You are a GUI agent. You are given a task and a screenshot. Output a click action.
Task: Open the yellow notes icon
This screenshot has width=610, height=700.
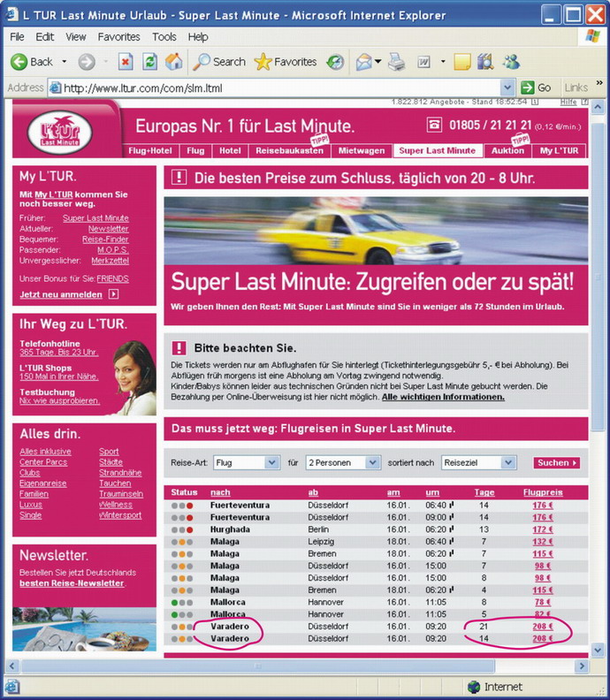click(x=462, y=62)
